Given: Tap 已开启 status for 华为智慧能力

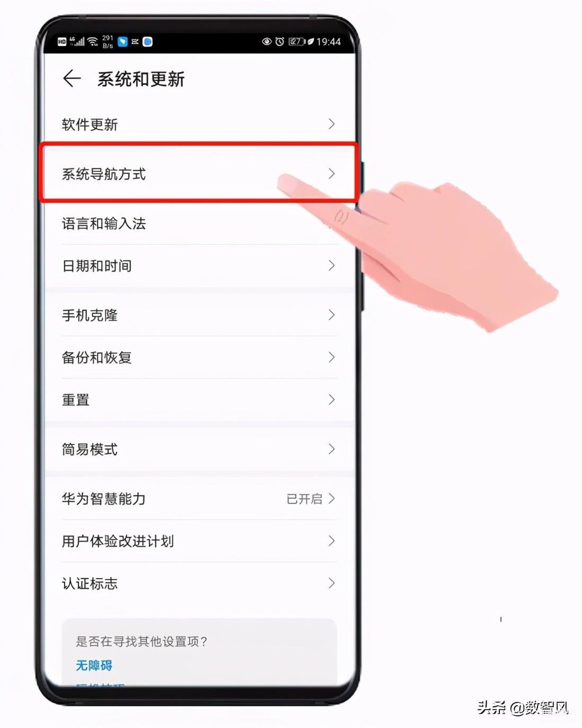Looking at the screenshot, I should pyautogui.click(x=304, y=499).
